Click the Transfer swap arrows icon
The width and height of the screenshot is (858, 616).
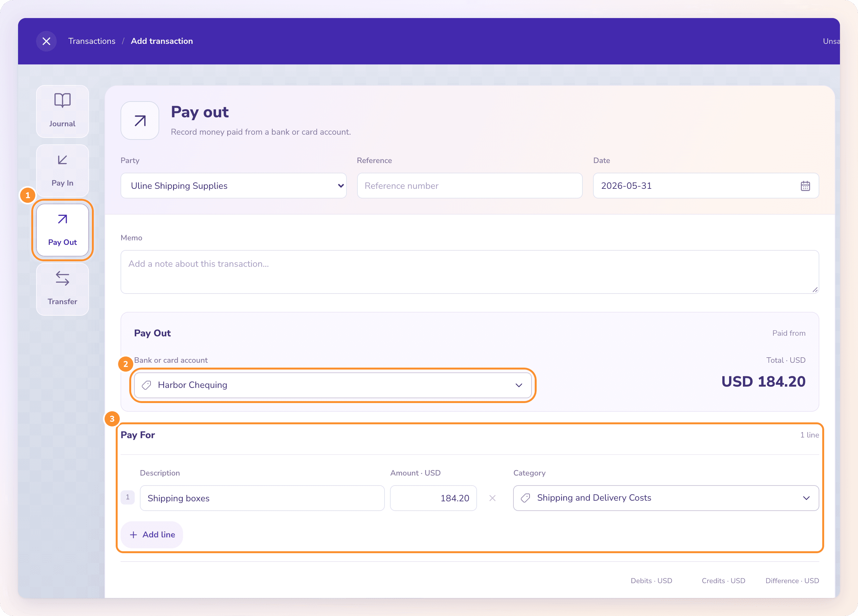63,278
